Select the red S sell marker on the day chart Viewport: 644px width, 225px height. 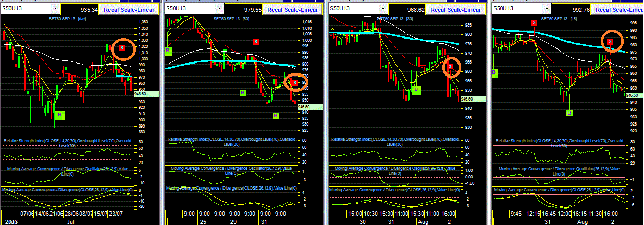click(x=122, y=47)
